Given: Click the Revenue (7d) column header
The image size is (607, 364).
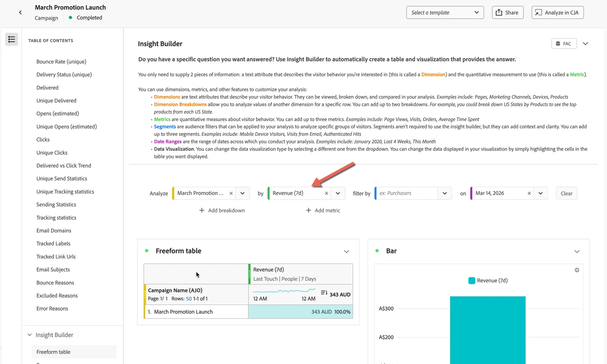Looking at the screenshot, I should tap(301, 274).
